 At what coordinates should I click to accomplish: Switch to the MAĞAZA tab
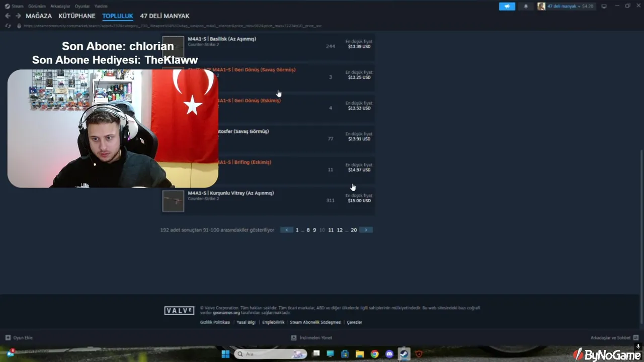(39, 16)
